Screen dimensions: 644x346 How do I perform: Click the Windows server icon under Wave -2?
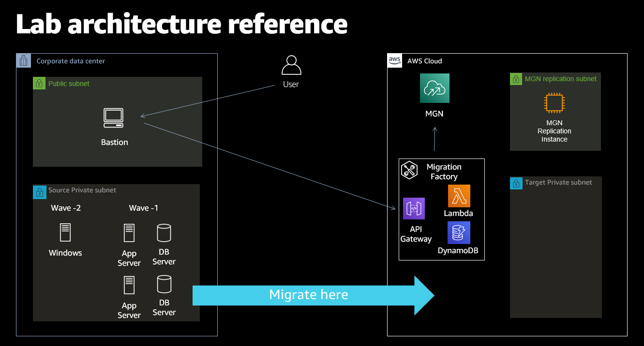[x=65, y=232]
